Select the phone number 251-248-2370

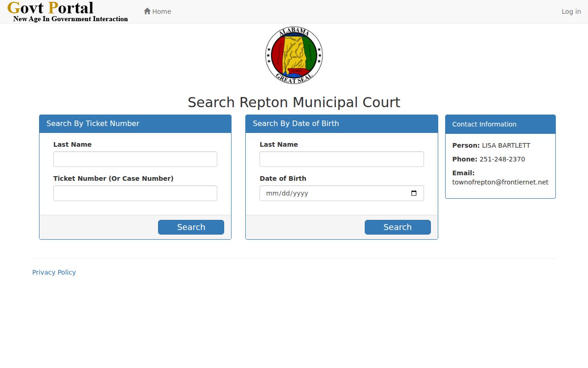pos(502,159)
